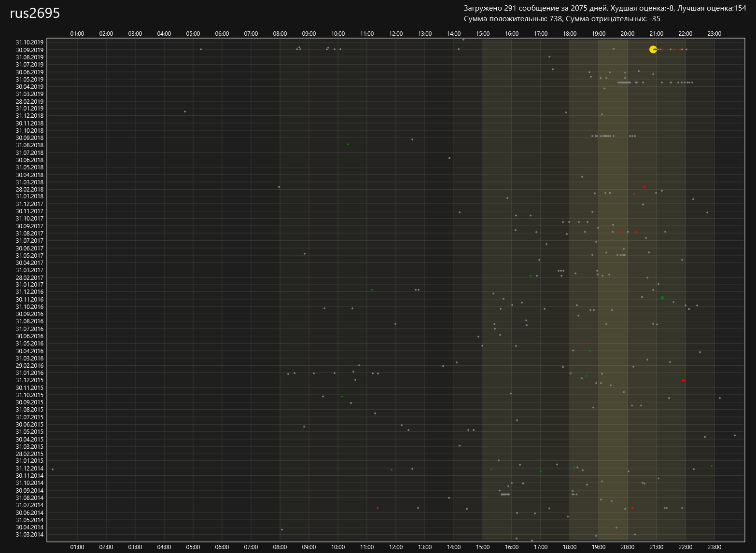The image size is (756, 553).
Task: Click the 30.06.2015 date label
Action: pyautogui.click(x=29, y=425)
